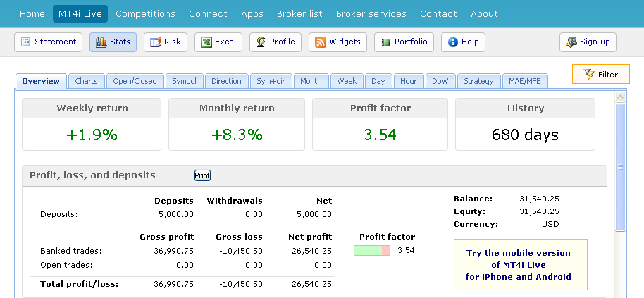Screen dimensions: 644x298
Task: Select MT4i Live navigation item
Action: (80, 14)
